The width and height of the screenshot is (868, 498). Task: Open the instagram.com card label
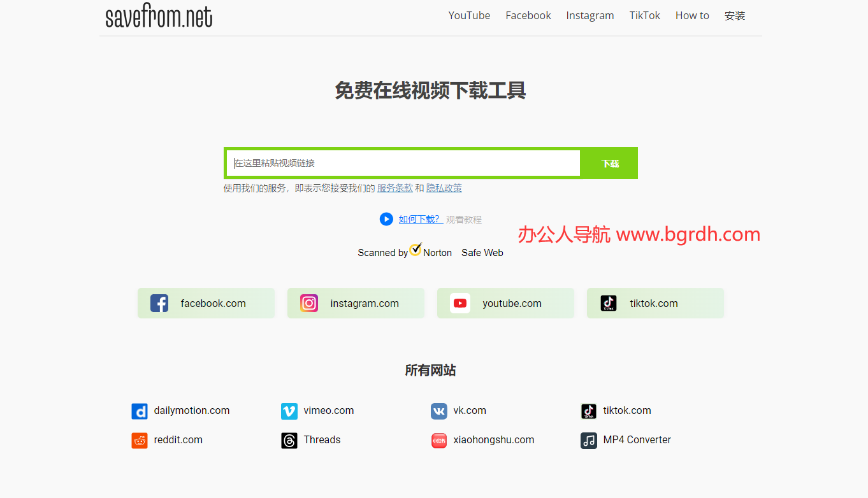pos(365,303)
